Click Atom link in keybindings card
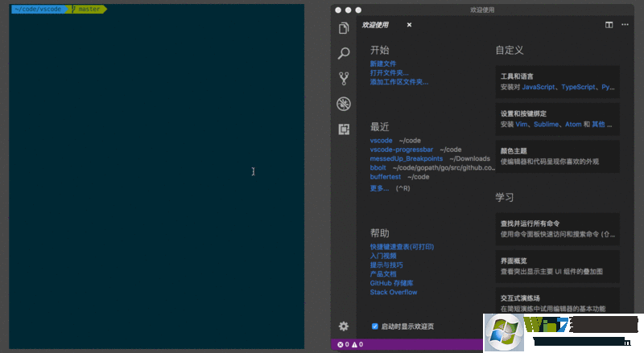This screenshot has height=353, width=644. pos(573,125)
